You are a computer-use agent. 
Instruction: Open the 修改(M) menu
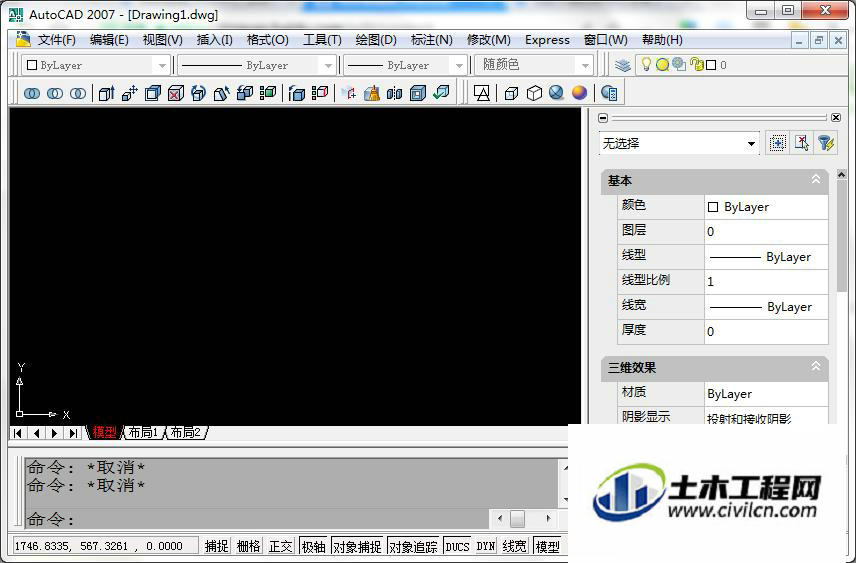pyautogui.click(x=489, y=40)
